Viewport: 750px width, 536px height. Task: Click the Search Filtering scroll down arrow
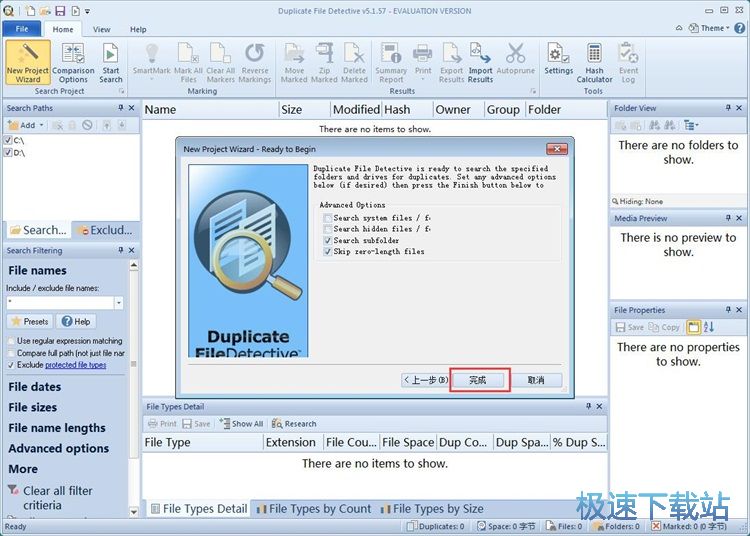click(x=134, y=511)
